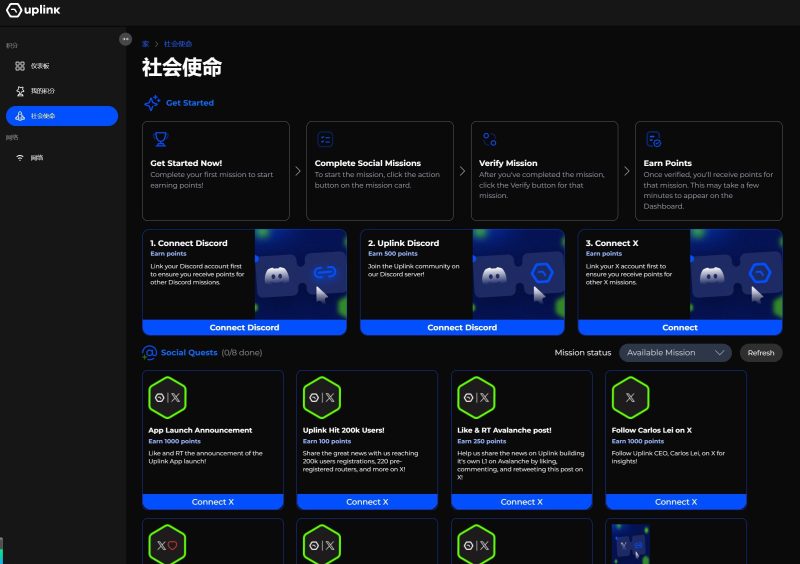The image size is (800, 564).
Task: Click Connect X under Follow Carlos Lei on X
Action: [x=676, y=502]
